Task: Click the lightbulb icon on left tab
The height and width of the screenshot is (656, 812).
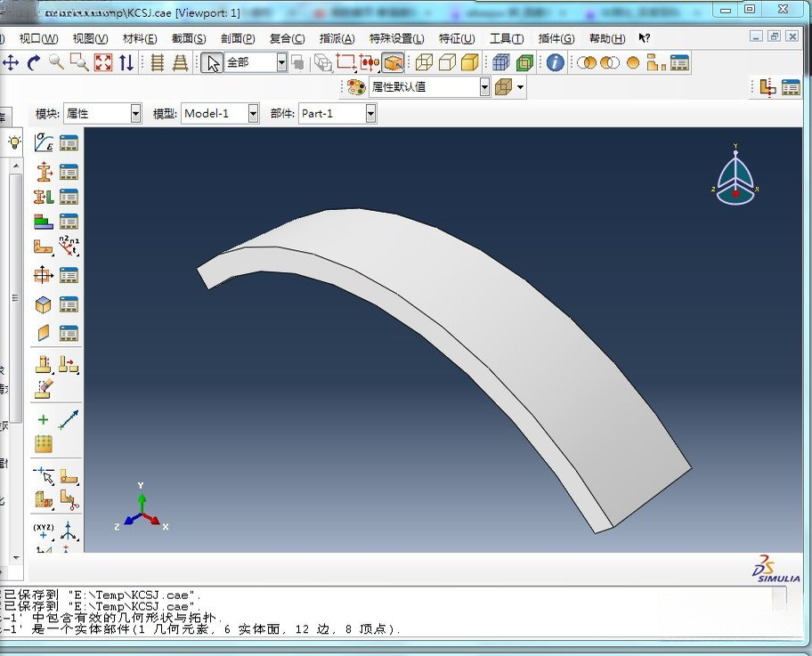Action: 14,142
